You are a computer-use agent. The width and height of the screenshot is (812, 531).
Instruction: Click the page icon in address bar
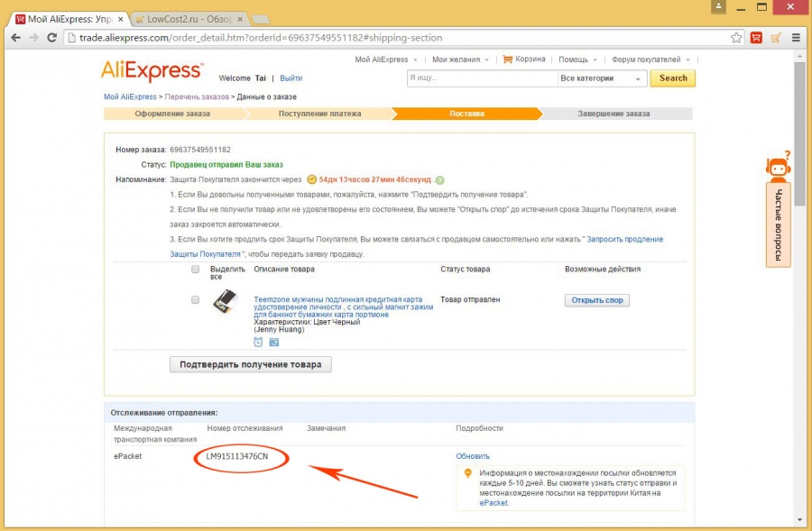coord(72,38)
